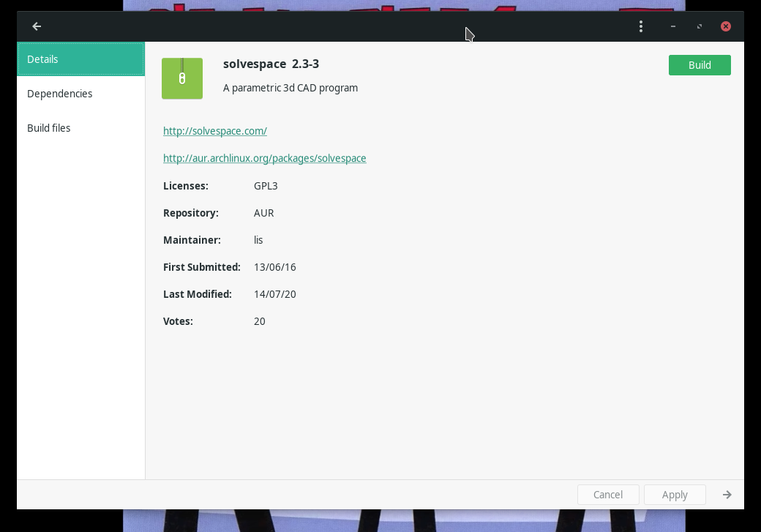This screenshot has height=532, width=761.
Task: Click the description "A parametric 3d CAD program"
Action: [290, 88]
